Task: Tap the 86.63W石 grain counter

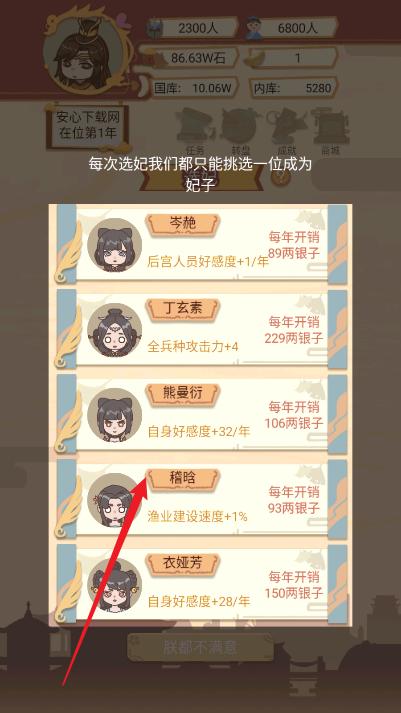Action: (191, 58)
